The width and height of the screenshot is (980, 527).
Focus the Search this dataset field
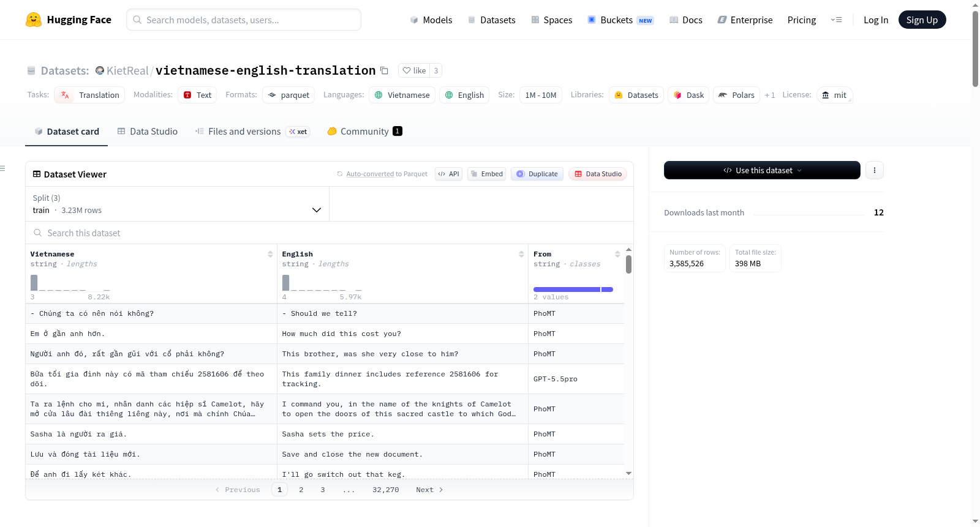point(330,233)
